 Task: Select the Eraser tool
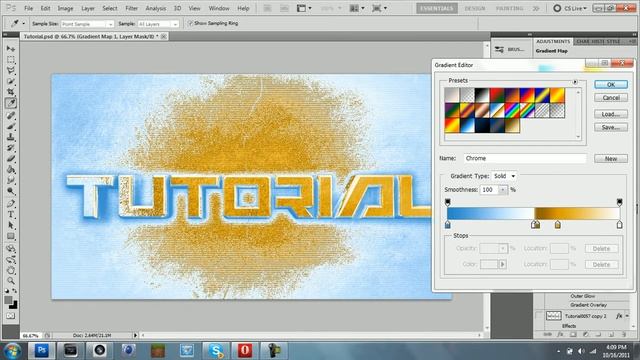tap(11, 159)
